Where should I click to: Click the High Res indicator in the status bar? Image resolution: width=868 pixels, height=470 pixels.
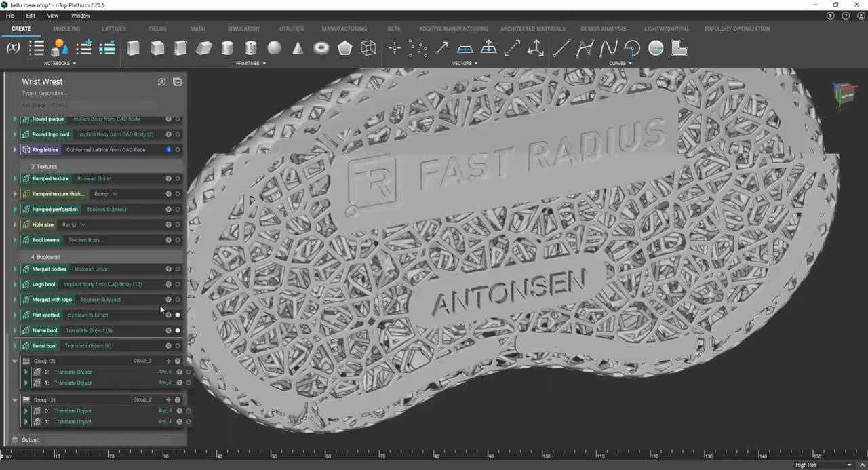point(805,465)
